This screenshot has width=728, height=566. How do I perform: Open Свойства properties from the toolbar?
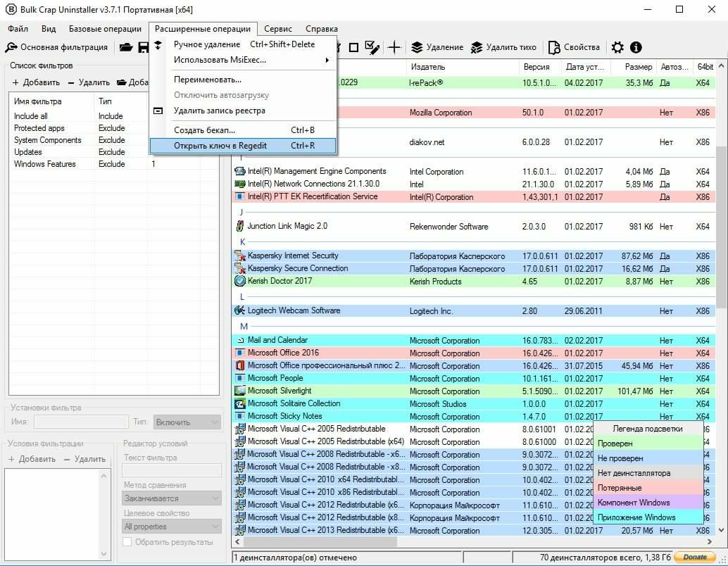pos(574,47)
